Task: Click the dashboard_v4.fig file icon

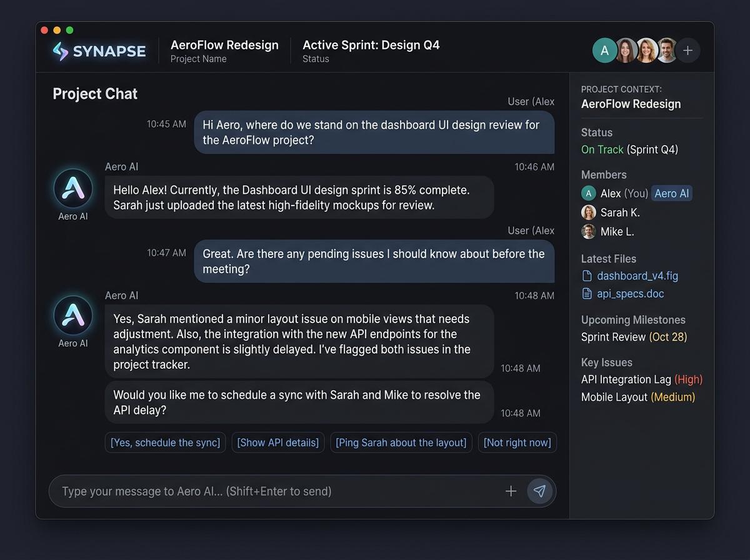Action: click(x=588, y=276)
